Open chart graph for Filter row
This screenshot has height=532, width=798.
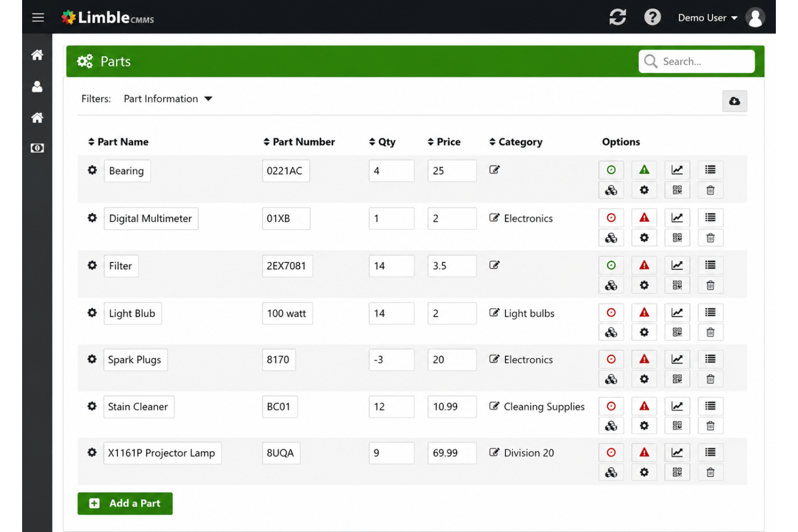(x=677, y=265)
